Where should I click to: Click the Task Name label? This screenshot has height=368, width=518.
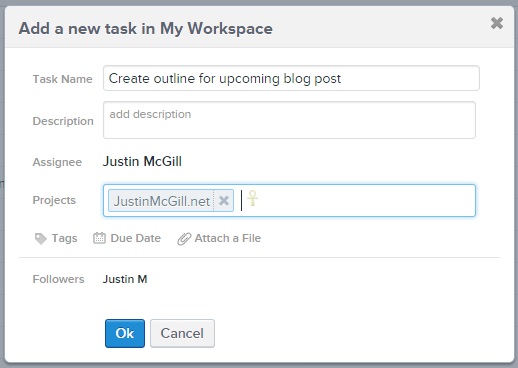62,79
